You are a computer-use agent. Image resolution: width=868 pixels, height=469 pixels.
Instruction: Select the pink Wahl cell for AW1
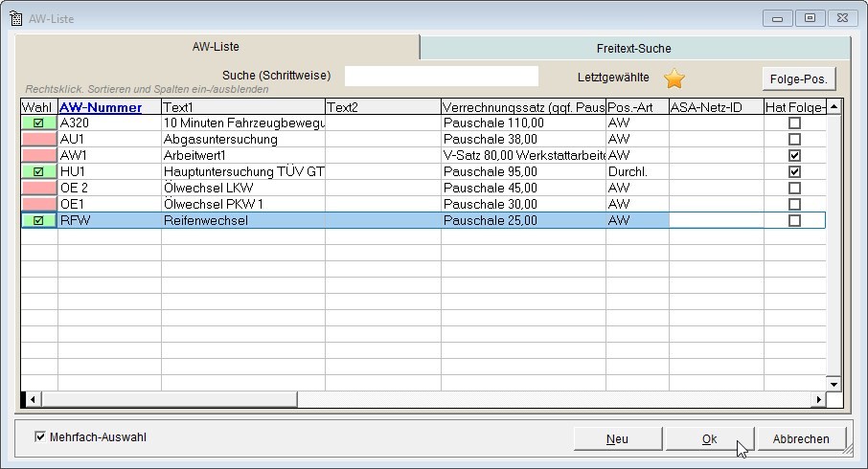[x=39, y=155]
